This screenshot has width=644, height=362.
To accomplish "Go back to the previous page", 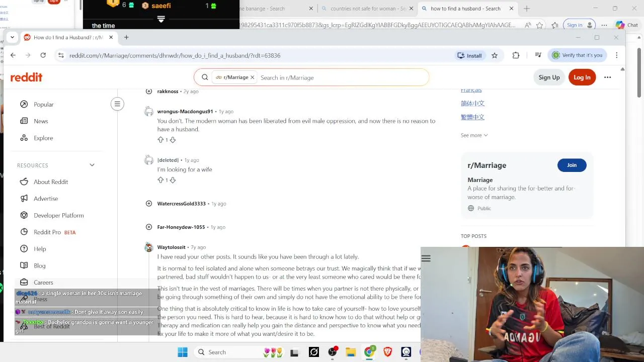I will [13, 55].
